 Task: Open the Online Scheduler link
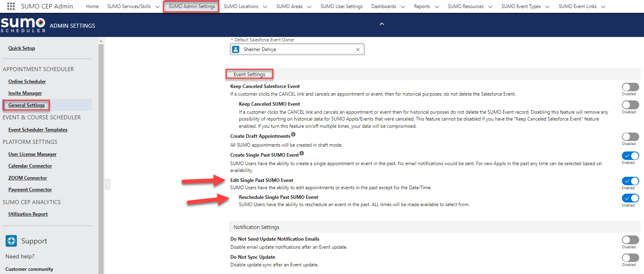(x=27, y=82)
